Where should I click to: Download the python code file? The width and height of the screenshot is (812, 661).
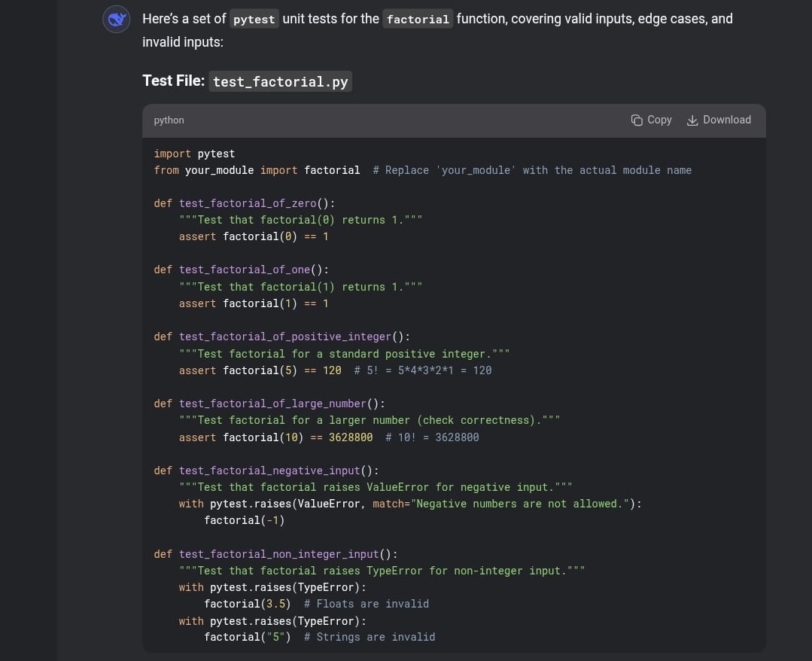coord(718,120)
